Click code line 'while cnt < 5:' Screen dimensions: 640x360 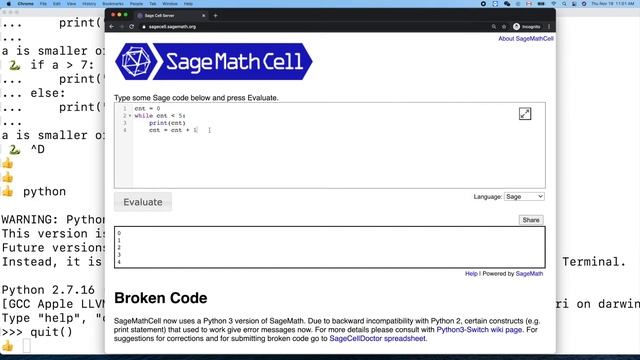coord(160,116)
